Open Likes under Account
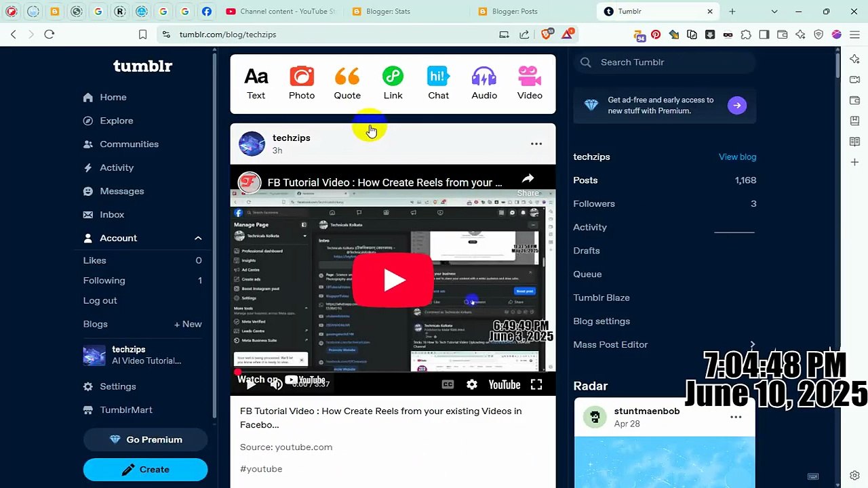The height and width of the screenshot is (488, 868). pos(142,260)
